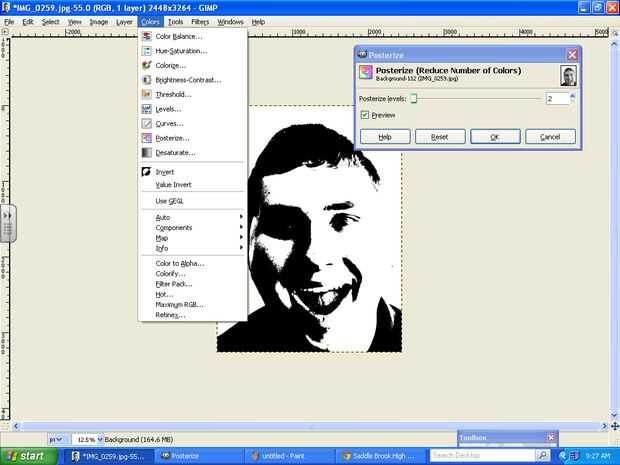Increase posterize levels with spinner up arrow
Image resolution: width=620 pixels, height=465 pixels.
(573, 96)
